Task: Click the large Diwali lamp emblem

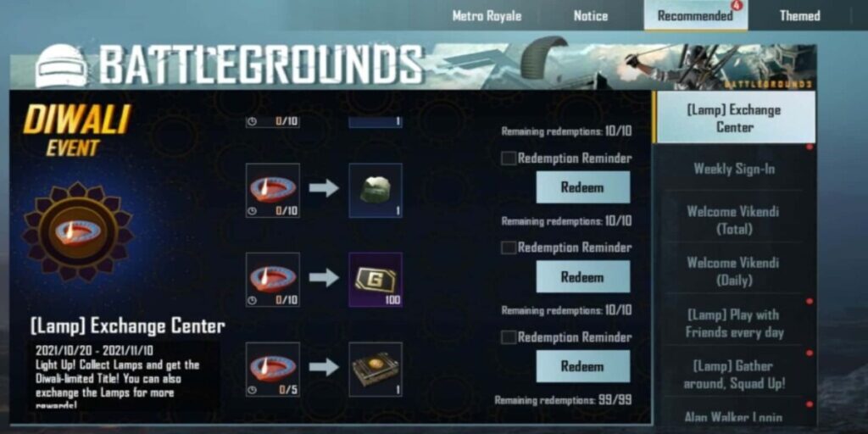Action: coord(77,232)
